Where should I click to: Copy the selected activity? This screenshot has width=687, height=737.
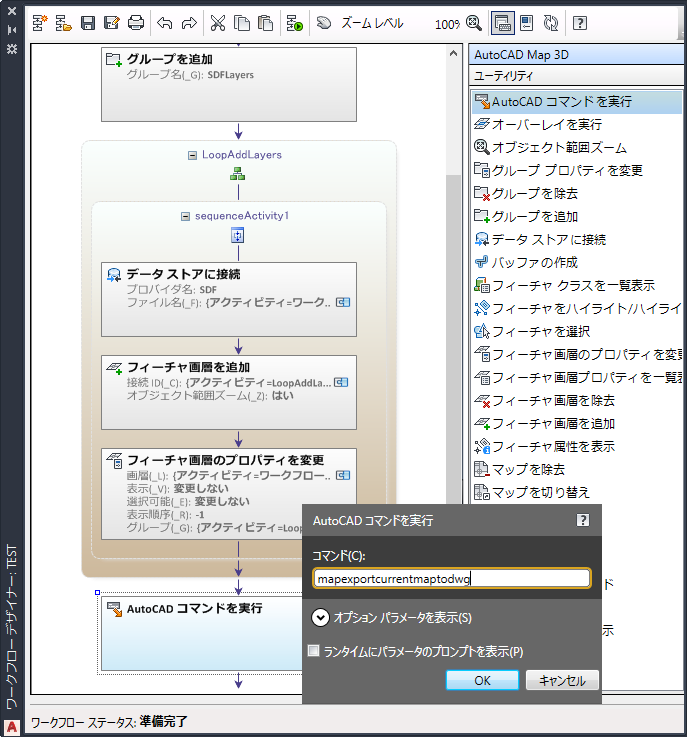point(242,23)
